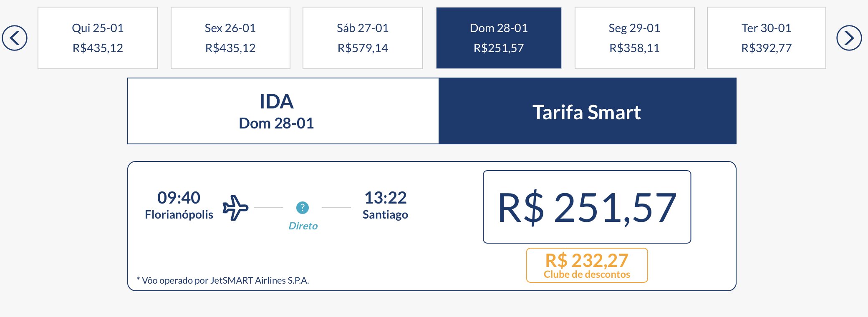Select the Sáb 27-01 date tab

tap(363, 38)
